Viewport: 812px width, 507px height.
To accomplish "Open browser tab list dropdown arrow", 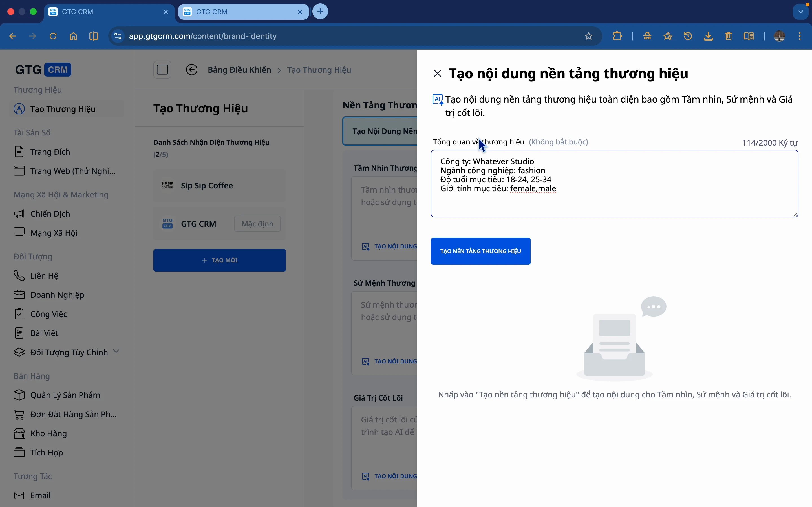I will click(801, 12).
